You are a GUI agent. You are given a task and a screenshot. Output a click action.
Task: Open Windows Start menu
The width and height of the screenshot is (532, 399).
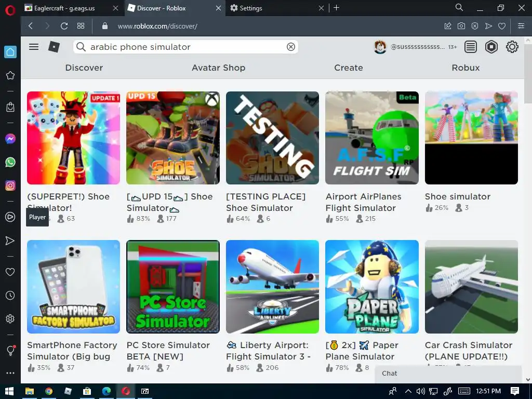(x=9, y=391)
